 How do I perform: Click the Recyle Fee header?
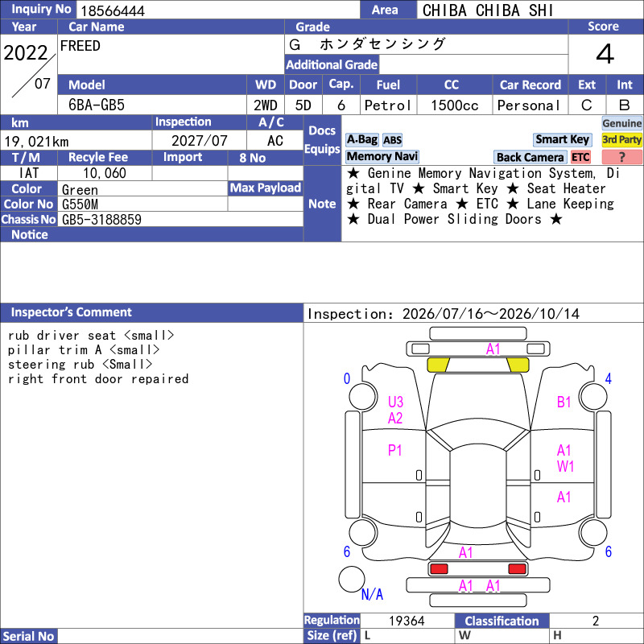(x=105, y=157)
